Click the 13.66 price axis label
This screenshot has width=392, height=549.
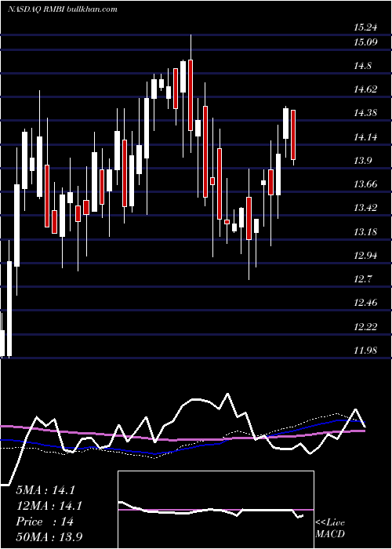pyautogui.click(x=365, y=184)
